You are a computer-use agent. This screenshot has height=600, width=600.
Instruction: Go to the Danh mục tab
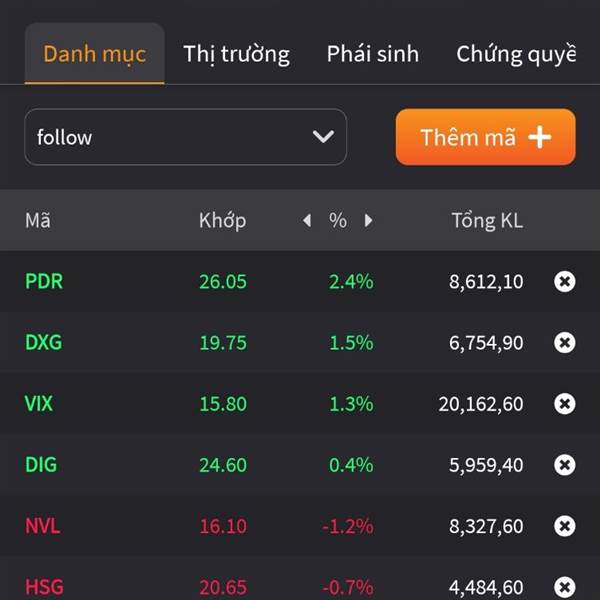[95, 53]
